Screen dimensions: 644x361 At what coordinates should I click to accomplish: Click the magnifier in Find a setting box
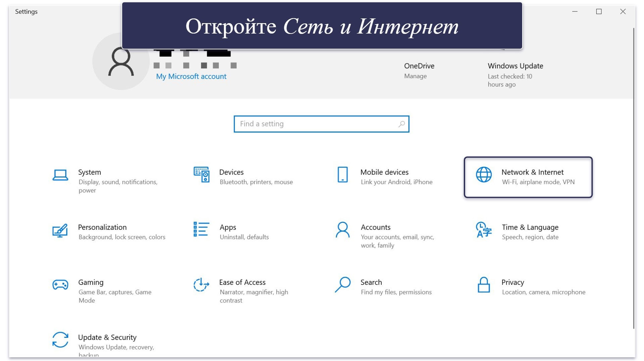[x=401, y=124]
